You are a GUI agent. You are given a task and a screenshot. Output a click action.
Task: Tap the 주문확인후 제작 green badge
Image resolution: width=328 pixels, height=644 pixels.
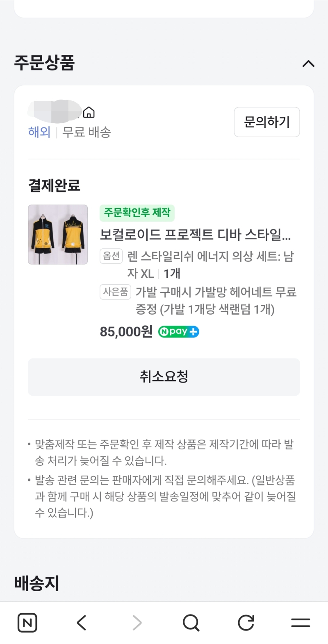(x=137, y=213)
